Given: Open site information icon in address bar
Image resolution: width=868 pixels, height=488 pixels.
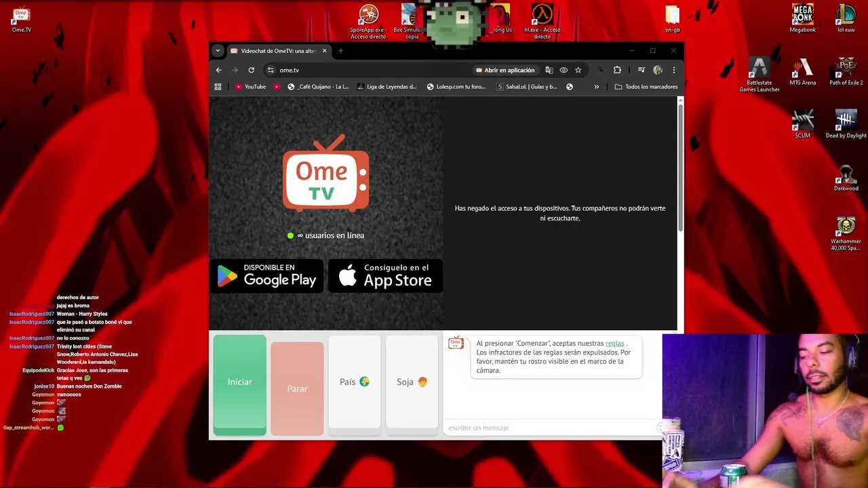Looking at the screenshot, I should (271, 70).
